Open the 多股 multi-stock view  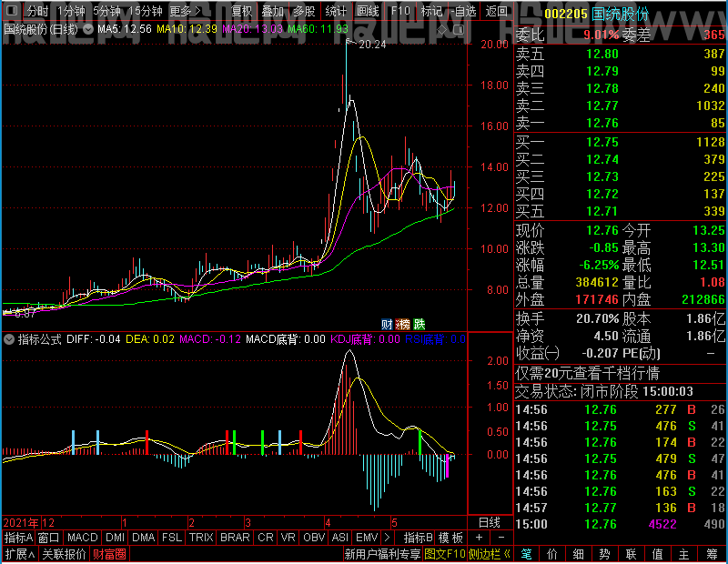tap(304, 11)
